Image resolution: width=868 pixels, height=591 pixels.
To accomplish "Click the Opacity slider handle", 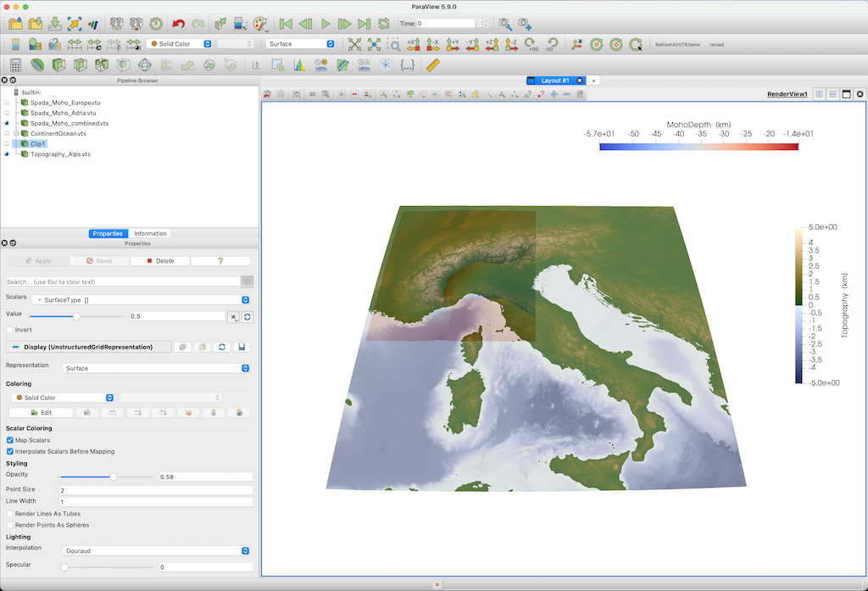I will click(x=114, y=477).
